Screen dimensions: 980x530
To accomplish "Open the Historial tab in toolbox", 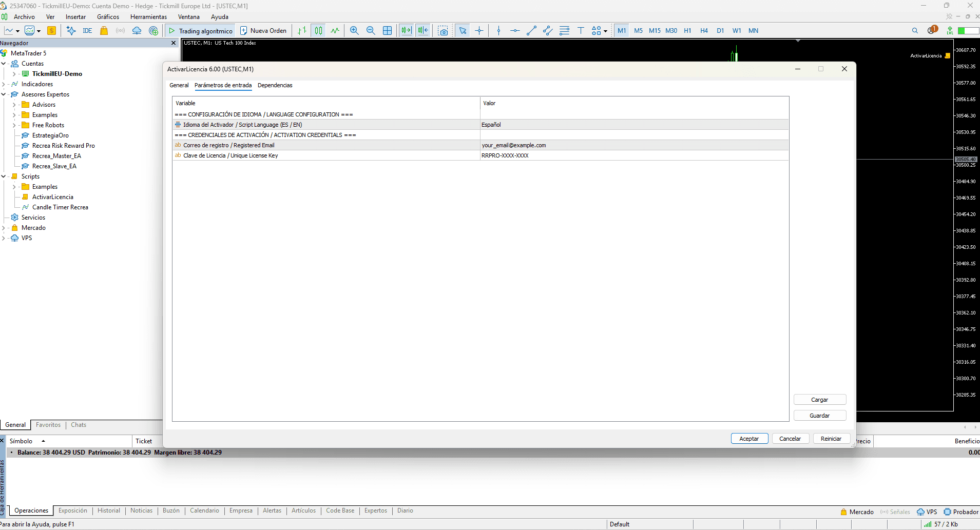I will (x=109, y=511).
